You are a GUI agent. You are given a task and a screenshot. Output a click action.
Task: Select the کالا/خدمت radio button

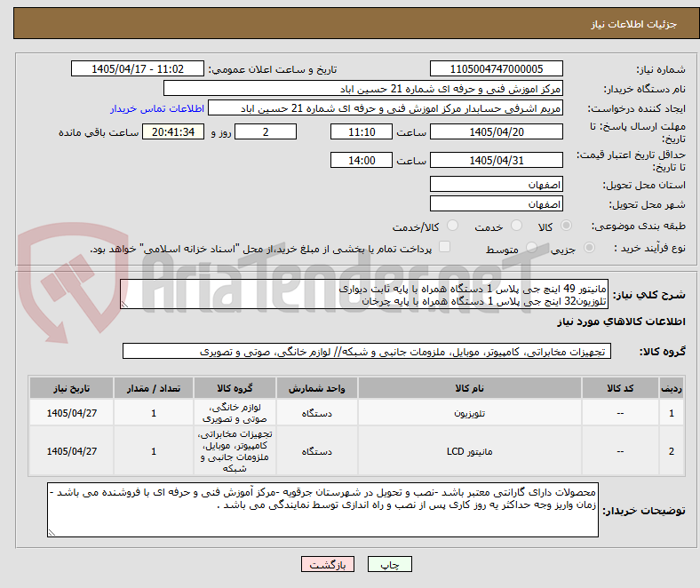click(452, 226)
